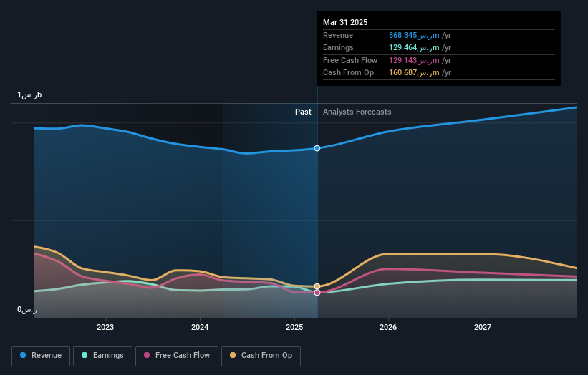Click the 'Analysts Forecasts' label

pos(357,112)
